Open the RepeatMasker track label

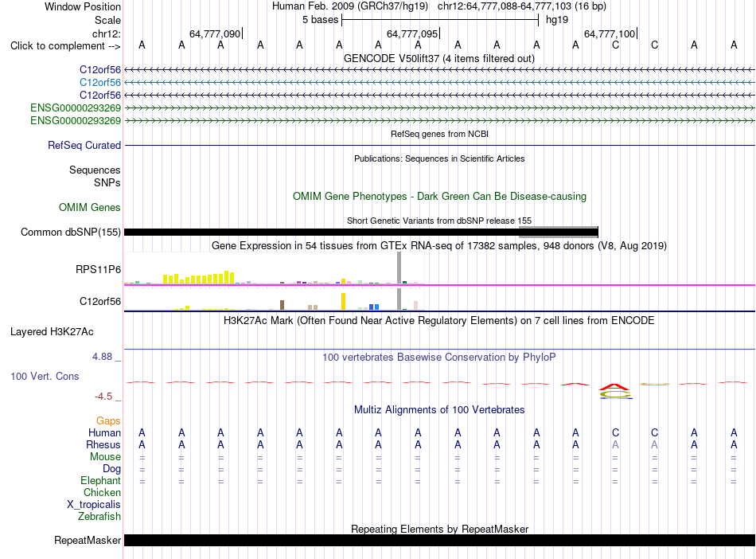[x=88, y=540]
